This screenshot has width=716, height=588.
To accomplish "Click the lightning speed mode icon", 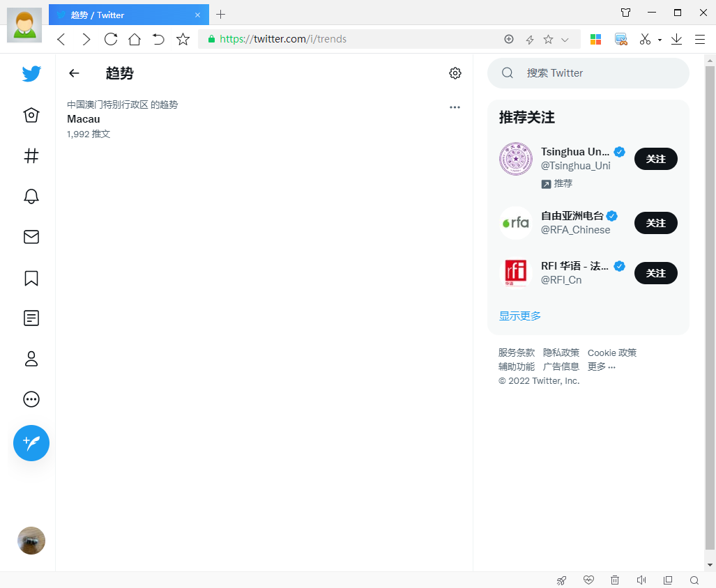I will pos(530,40).
